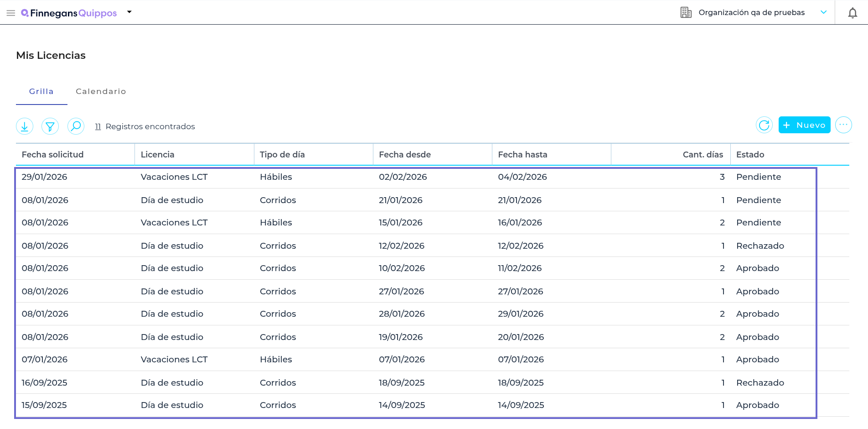Expand the organization selector chevron
This screenshot has width=868, height=429.
click(823, 12)
